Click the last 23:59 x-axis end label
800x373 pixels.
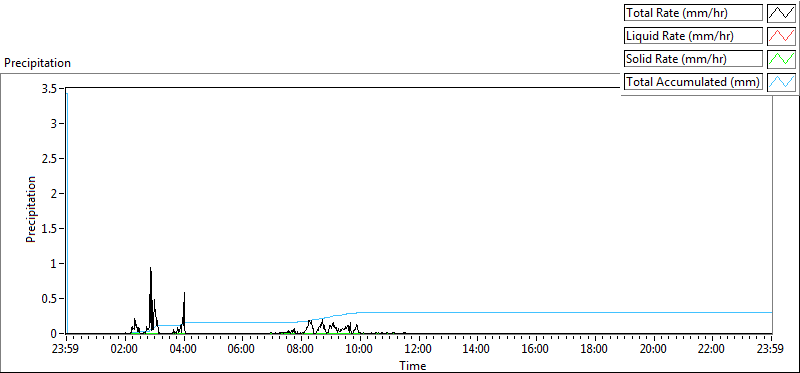click(x=771, y=350)
